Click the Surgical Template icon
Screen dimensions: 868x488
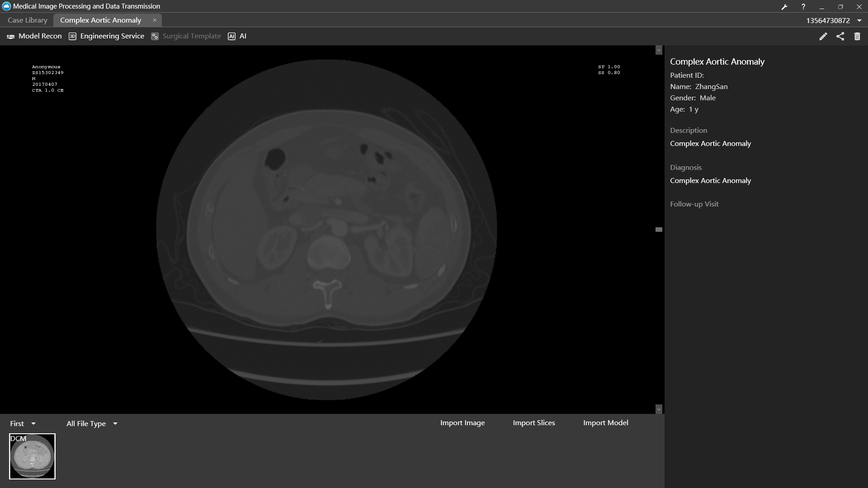155,37
